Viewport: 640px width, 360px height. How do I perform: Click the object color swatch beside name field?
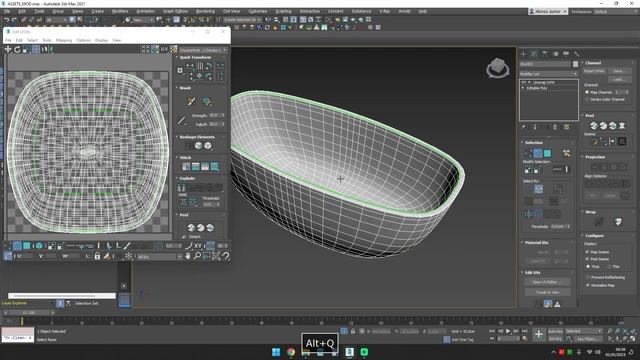pos(575,64)
